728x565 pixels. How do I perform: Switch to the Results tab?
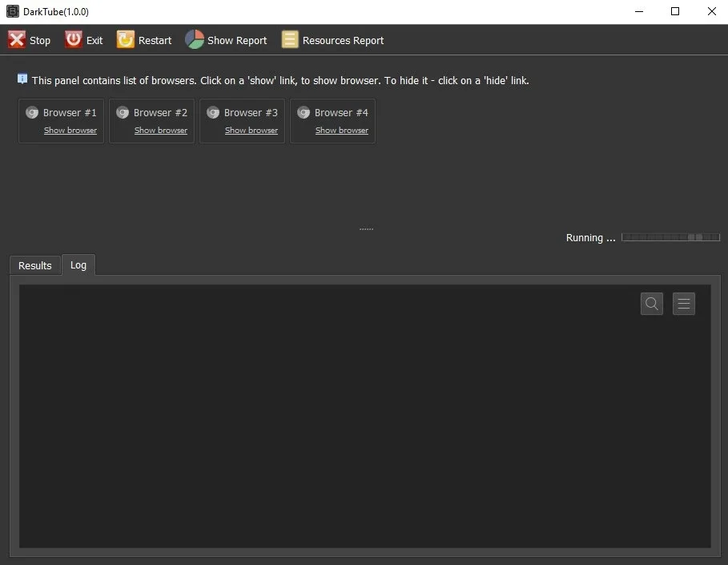pos(35,265)
